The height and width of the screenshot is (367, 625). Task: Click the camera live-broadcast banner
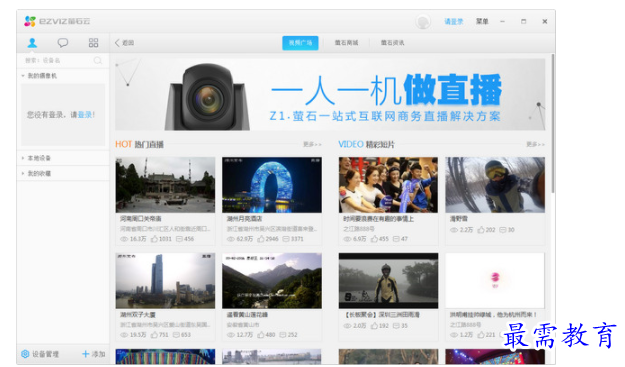point(330,94)
